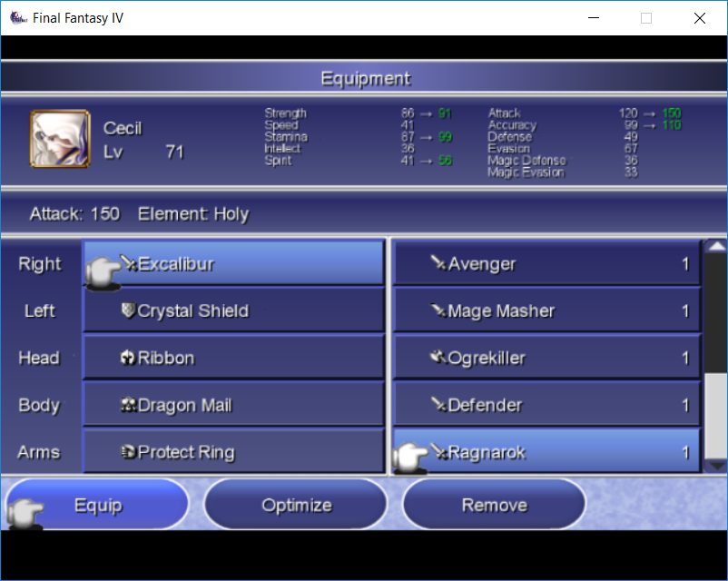Click the Protect Ring icon

coord(128,451)
